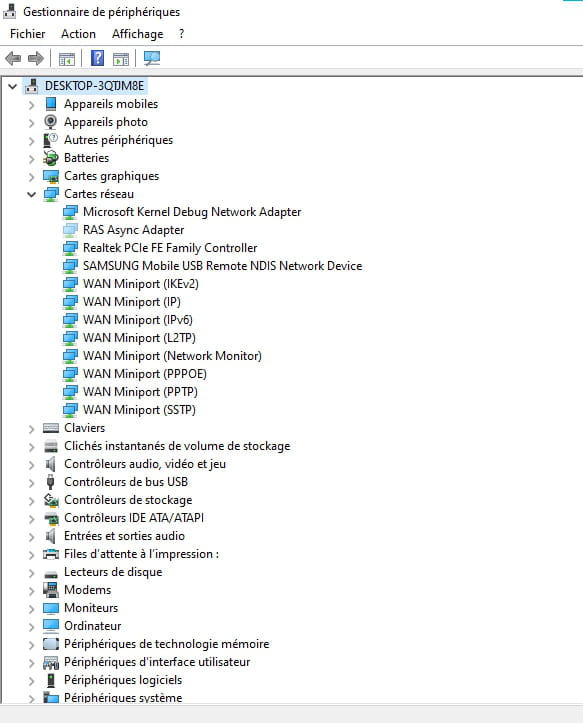Select the Batteries category icon
Image resolution: width=583 pixels, height=723 pixels.
(51, 158)
